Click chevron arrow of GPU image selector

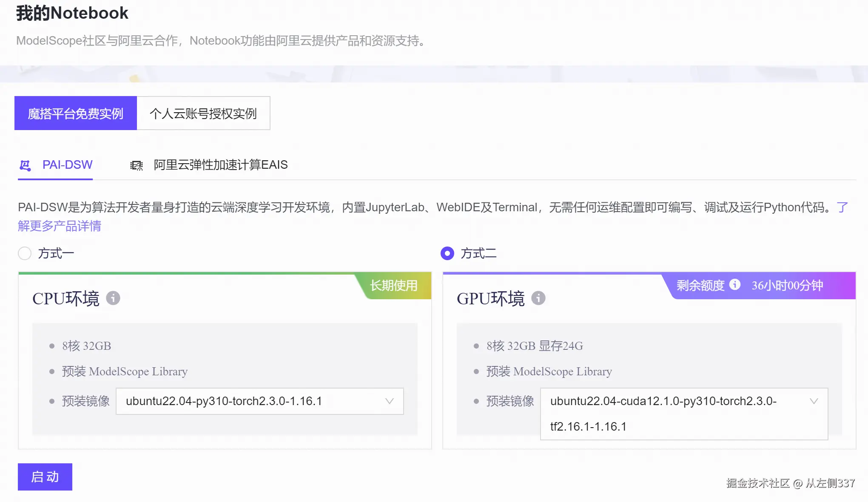coord(814,401)
